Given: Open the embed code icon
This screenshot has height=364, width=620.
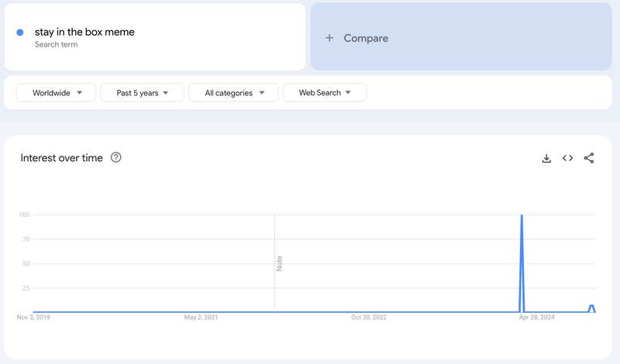Looking at the screenshot, I should [x=567, y=158].
